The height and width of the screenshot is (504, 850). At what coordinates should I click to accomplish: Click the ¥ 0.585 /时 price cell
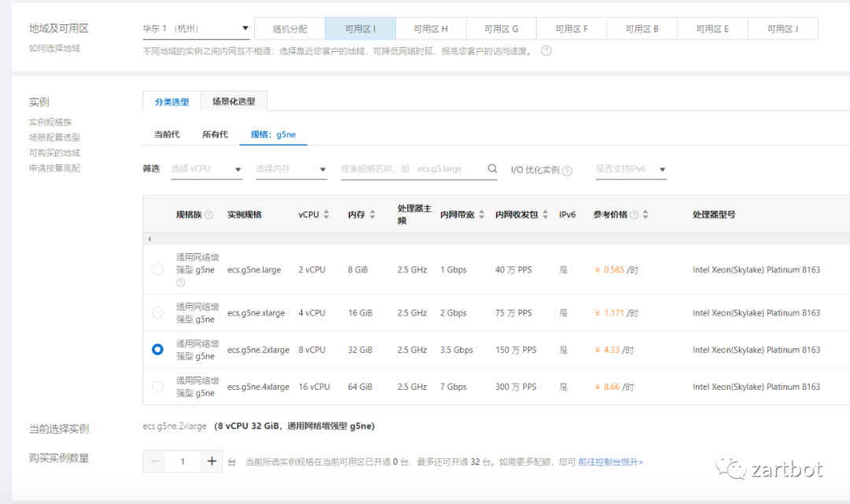pyautogui.click(x=616, y=270)
